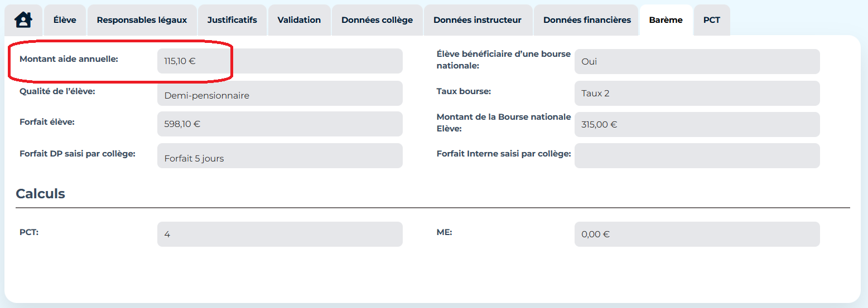Select the Barème tab

pos(666,20)
